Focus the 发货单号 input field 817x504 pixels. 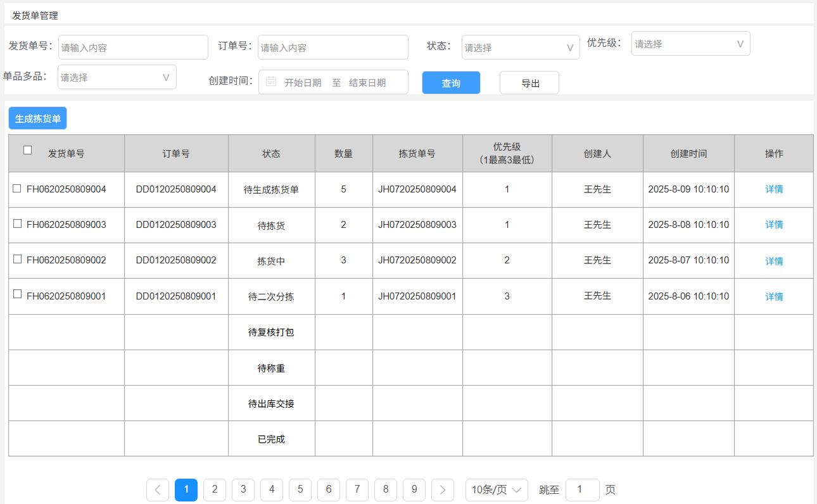[133, 47]
